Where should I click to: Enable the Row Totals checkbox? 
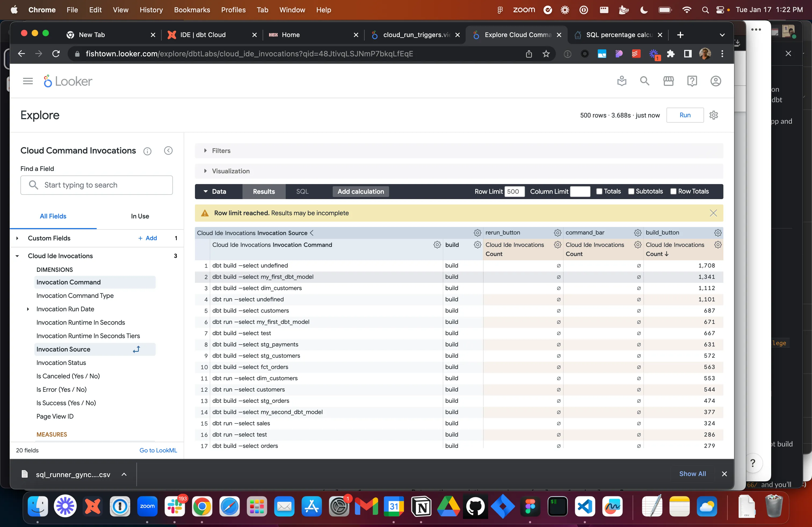click(x=673, y=192)
